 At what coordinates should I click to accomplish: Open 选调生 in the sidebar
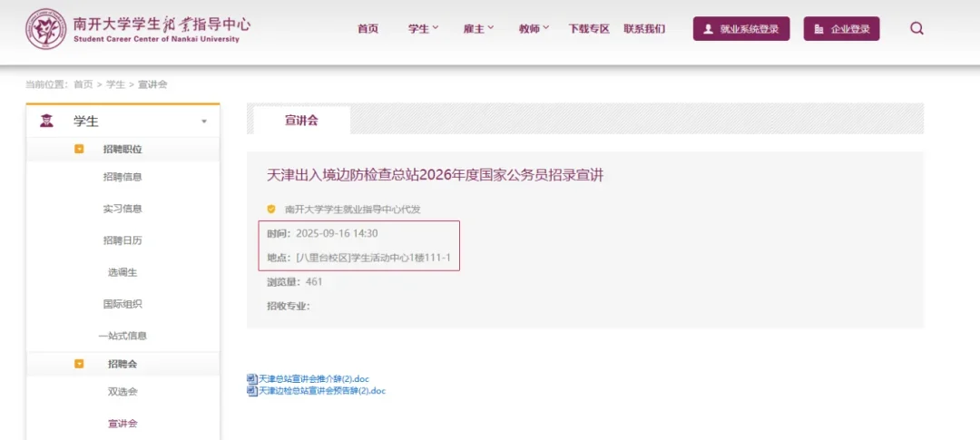click(122, 272)
